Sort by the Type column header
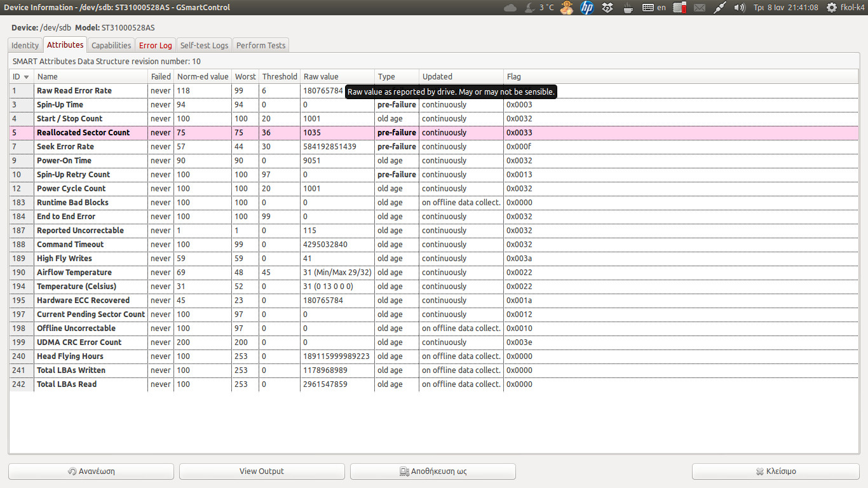Viewport: 868px width, 488px height. point(397,76)
